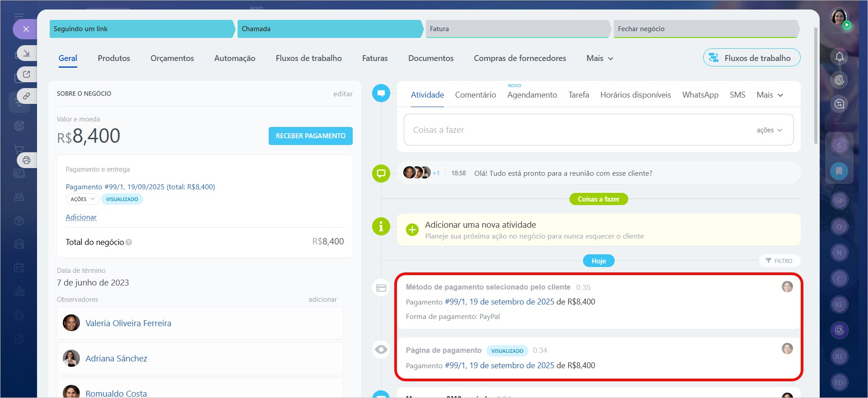This screenshot has height=398, width=868.
Task: Click the green info timeline icon
Action: [381, 226]
